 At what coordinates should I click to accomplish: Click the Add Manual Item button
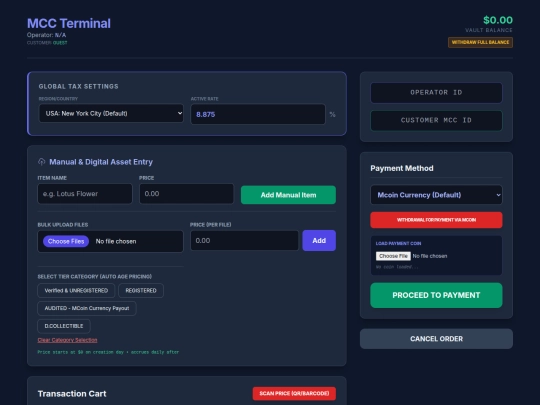click(288, 195)
